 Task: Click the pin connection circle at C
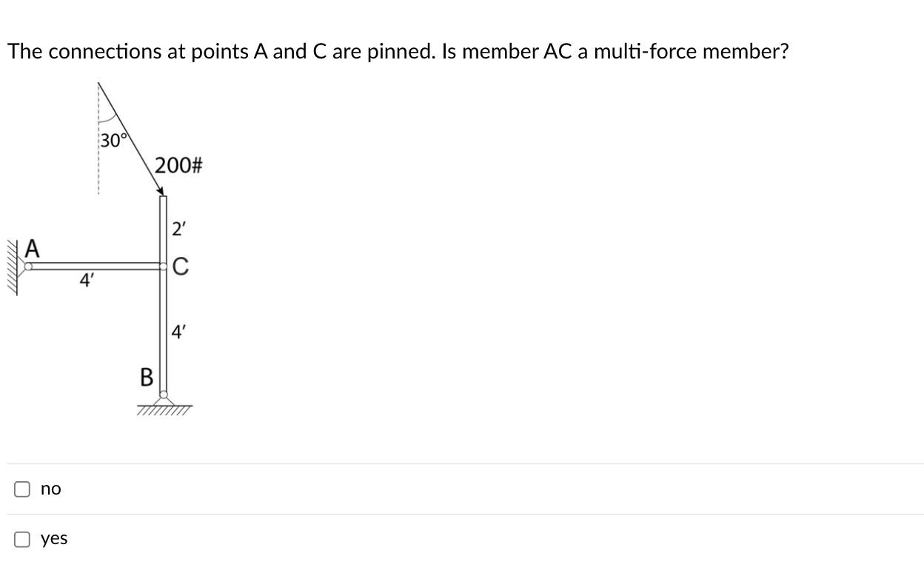(x=164, y=265)
